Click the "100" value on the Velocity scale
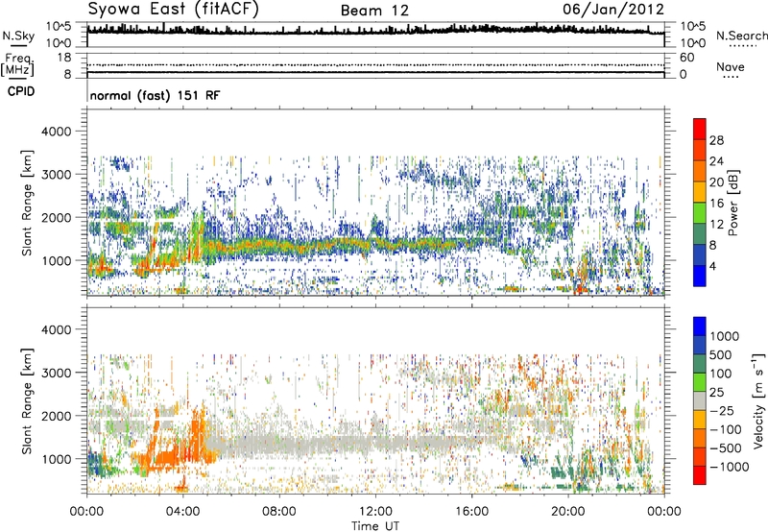The height and width of the screenshot is (532, 768). click(x=719, y=374)
